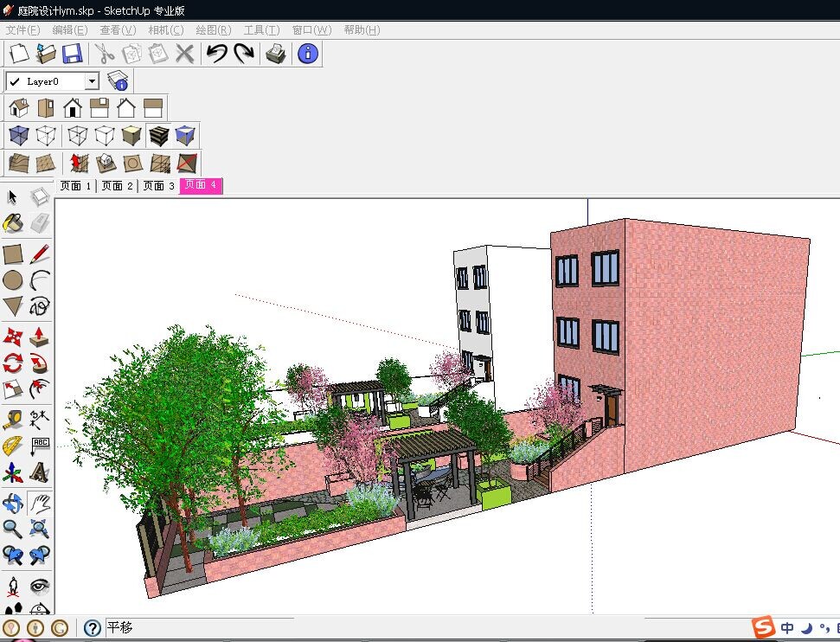Screen dimensions: 840x642
Task: Toggle wireframe display mode
Action: (77, 135)
